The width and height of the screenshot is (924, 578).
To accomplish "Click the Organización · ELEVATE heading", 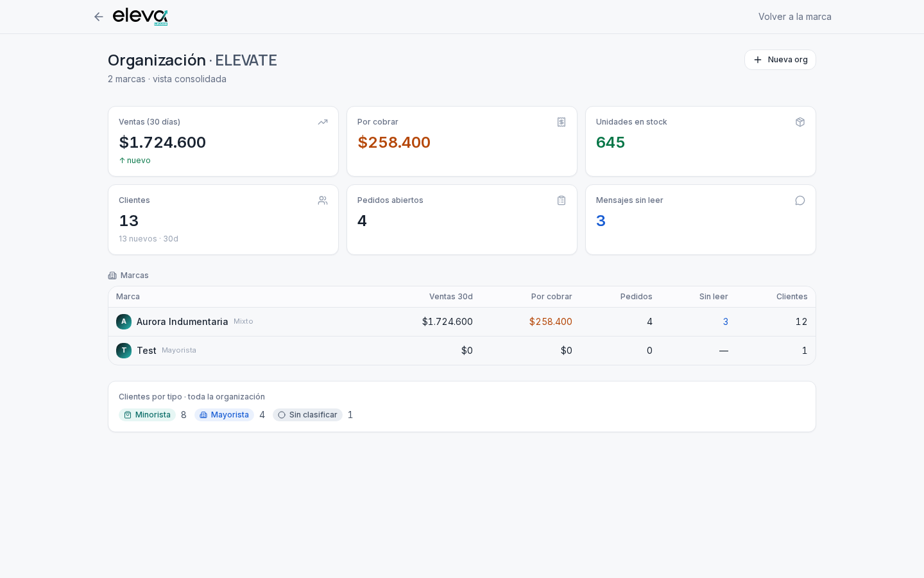I will pyautogui.click(x=193, y=60).
